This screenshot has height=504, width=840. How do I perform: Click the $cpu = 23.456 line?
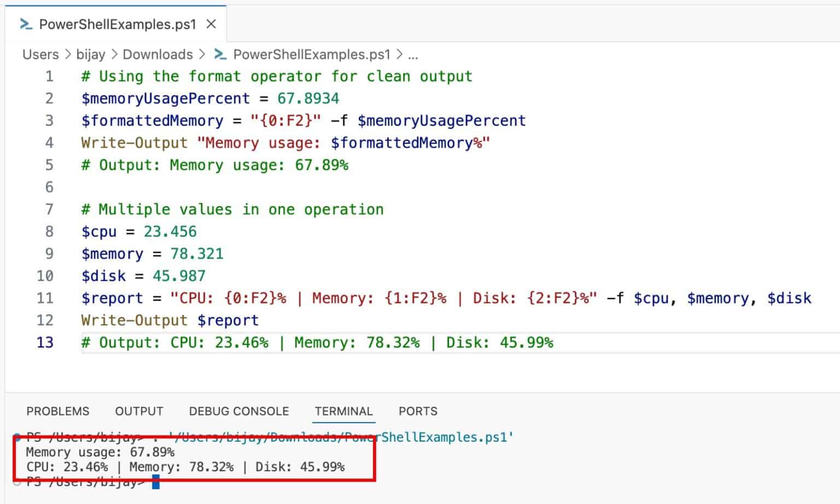coord(139,232)
